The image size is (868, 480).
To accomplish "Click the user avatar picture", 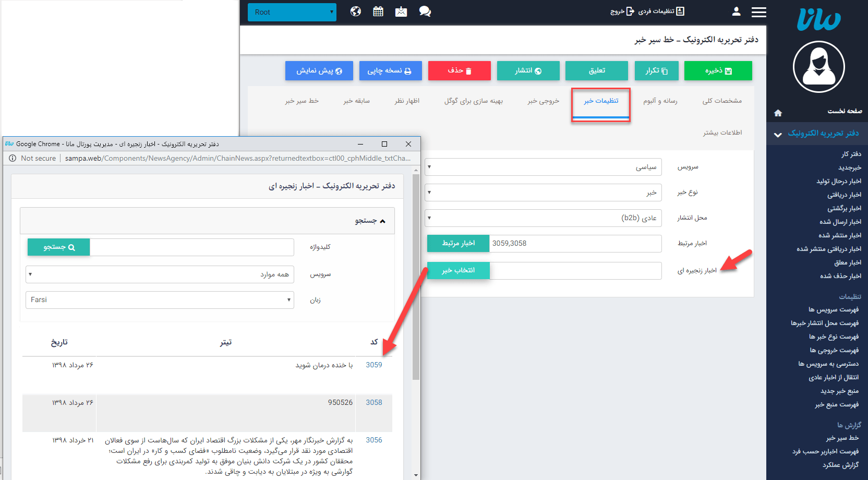I will 818,67.
